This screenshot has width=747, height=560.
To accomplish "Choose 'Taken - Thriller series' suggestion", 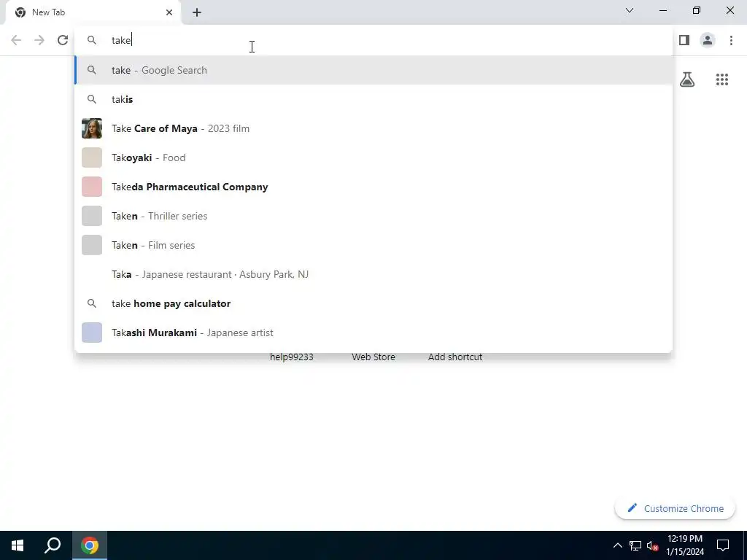I will click(x=373, y=216).
